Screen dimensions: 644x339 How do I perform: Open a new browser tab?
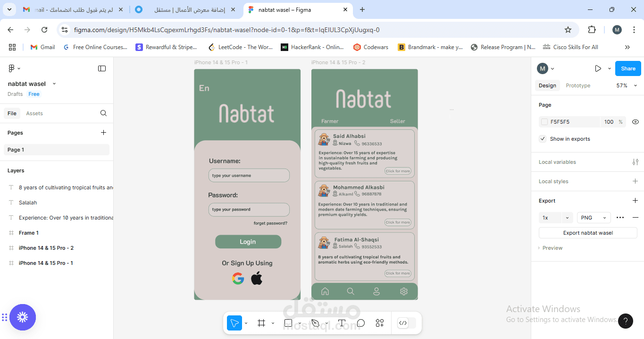pos(362,9)
